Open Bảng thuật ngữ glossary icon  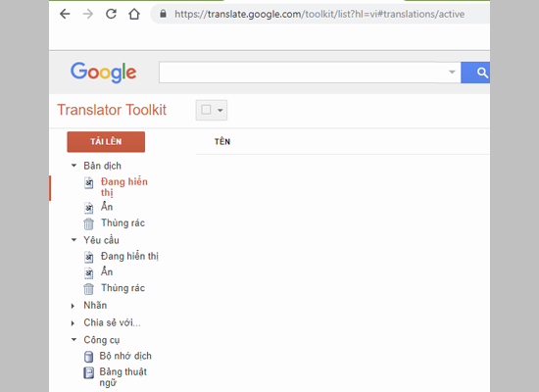coord(88,372)
